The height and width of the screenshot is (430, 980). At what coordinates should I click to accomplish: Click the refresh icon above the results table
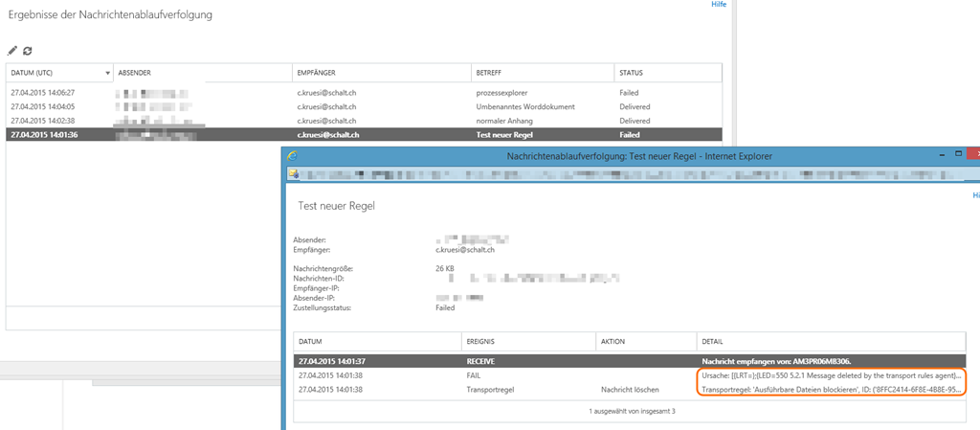point(28,51)
